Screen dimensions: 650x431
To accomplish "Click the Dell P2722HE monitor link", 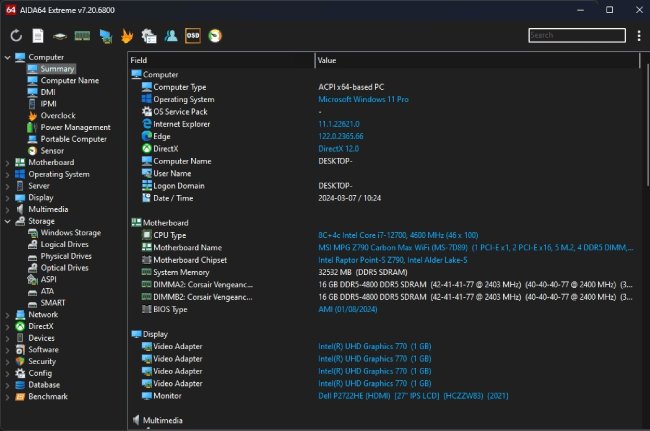I will point(413,396).
